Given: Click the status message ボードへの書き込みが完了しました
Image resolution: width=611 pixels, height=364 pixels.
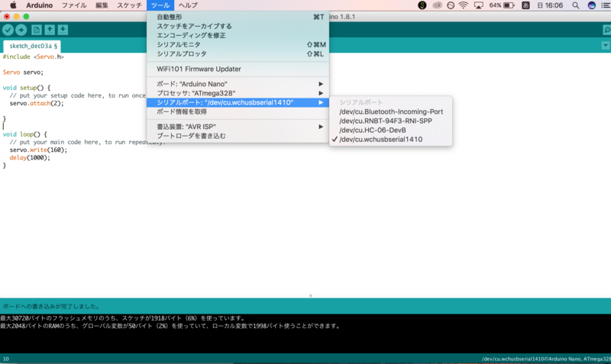Looking at the screenshot, I should pyautogui.click(x=51, y=306).
